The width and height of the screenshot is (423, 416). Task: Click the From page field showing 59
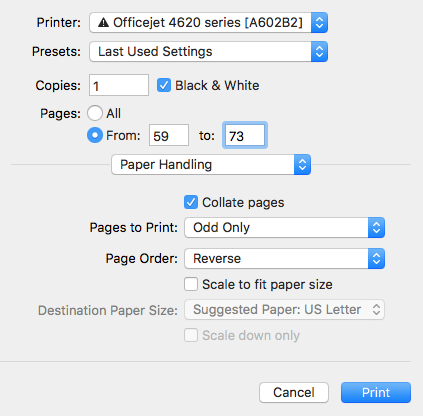pos(169,135)
